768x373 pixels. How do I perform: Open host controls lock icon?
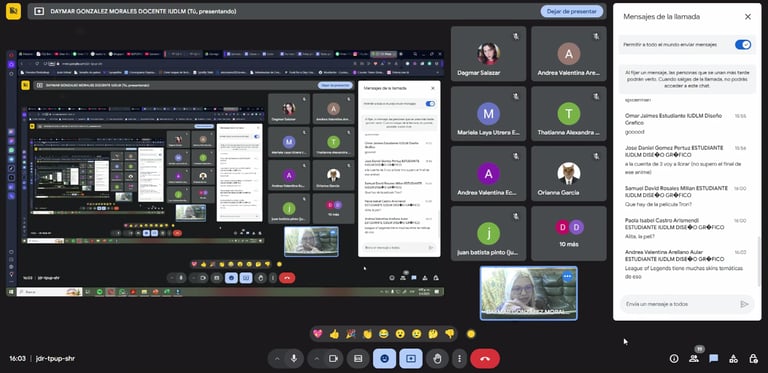(753, 359)
